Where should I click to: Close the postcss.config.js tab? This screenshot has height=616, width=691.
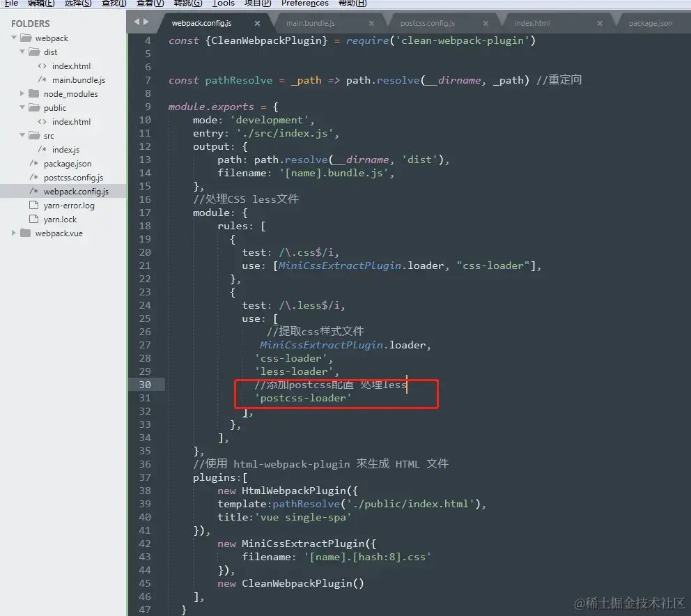tap(486, 24)
